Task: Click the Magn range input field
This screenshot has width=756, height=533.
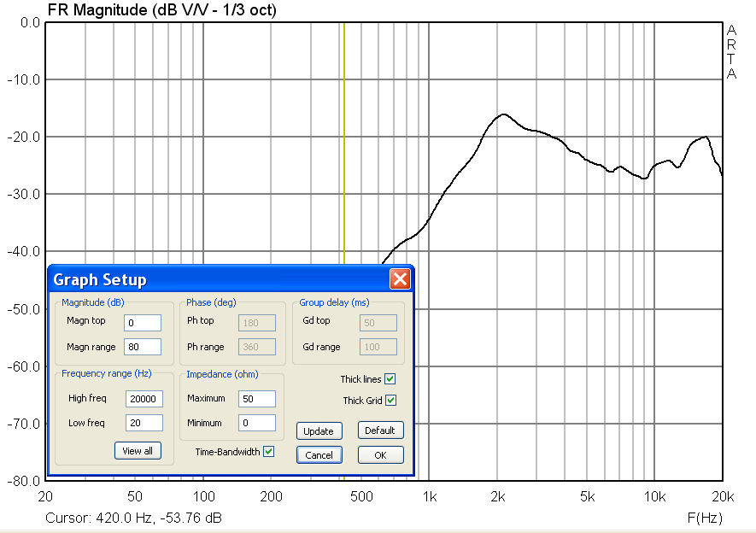Action: pos(143,347)
